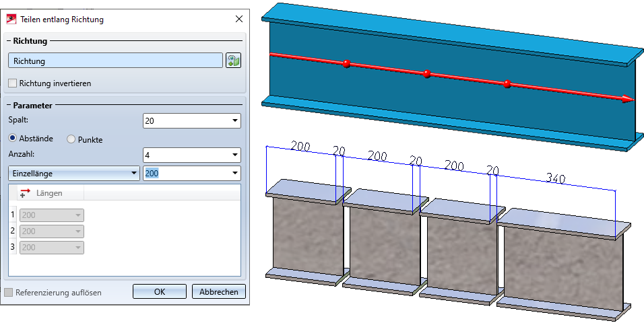Close the Teilen entlang Richtung dialog
Viewport: 644px width, 325px height.
(238, 19)
